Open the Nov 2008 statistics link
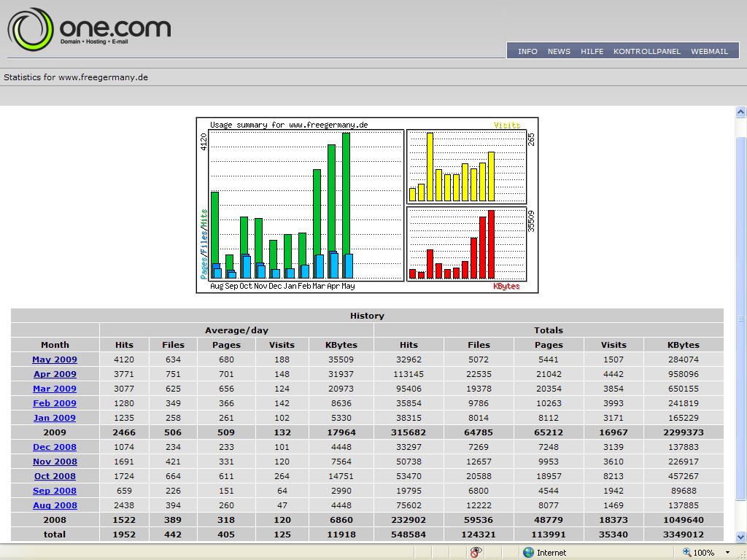The width and height of the screenshot is (747, 560). coord(55,462)
